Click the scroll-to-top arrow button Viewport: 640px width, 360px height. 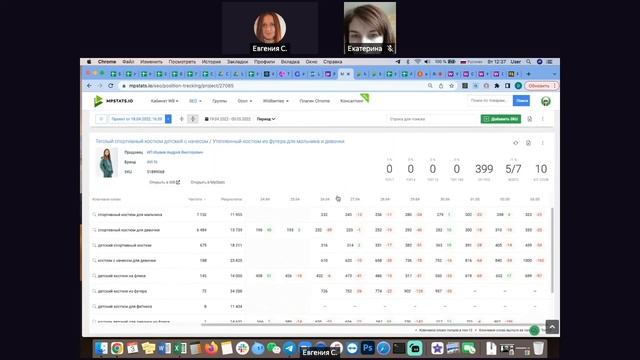[x=552, y=327]
